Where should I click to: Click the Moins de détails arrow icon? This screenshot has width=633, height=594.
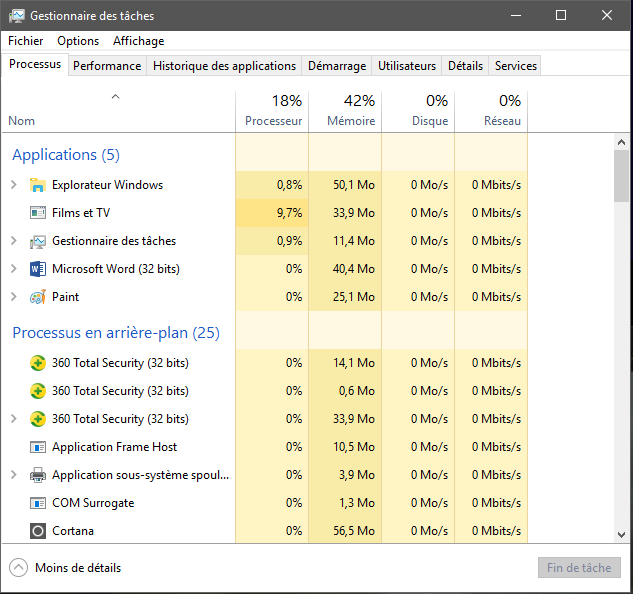[x=18, y=568]
